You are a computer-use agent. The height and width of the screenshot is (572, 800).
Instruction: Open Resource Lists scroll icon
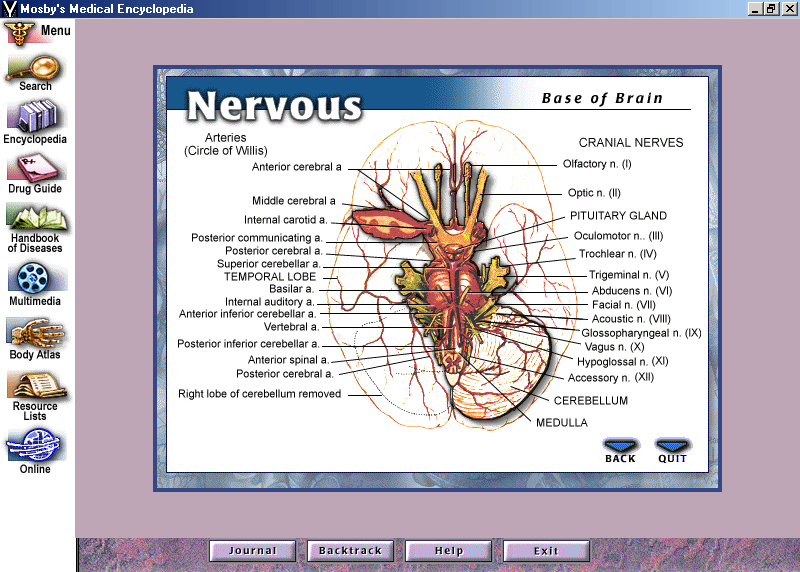[x=36, y=385]
